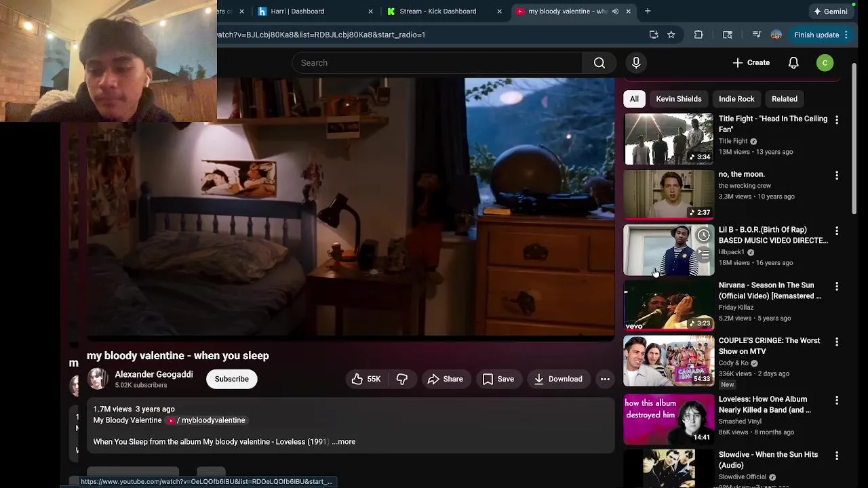
Task: Open the Slowdive When the Sun Hits title
Action: 768,460
